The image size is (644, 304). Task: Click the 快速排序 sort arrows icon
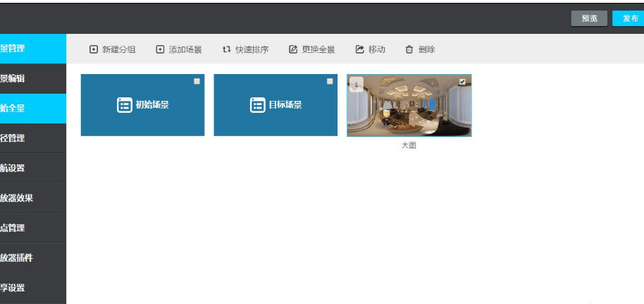[227, 49]
